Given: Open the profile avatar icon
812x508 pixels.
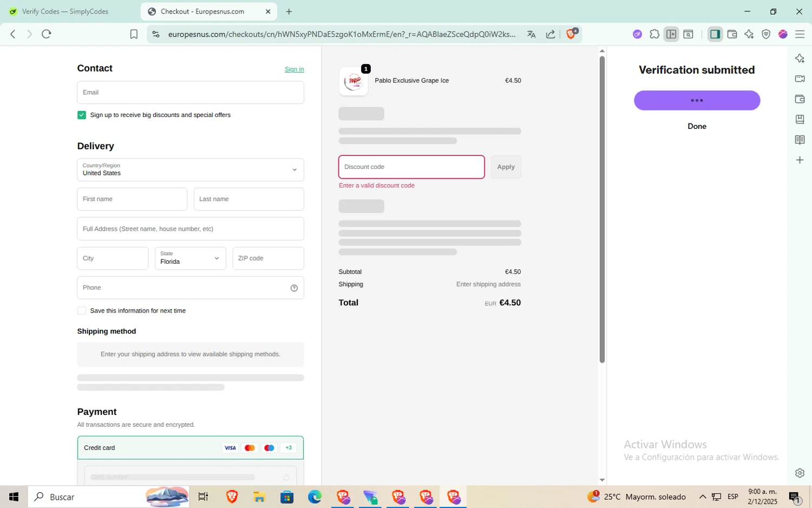Looking at the screenshot, I should click(x=783, y=34).
